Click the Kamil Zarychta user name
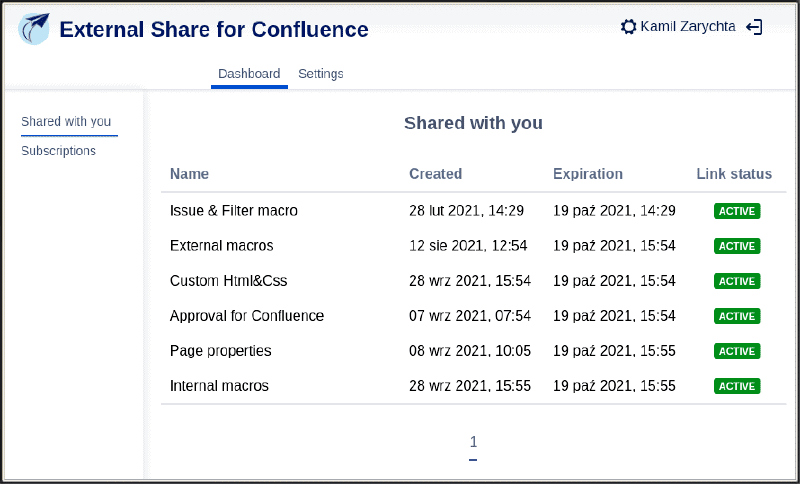 pyautogui.click(x=688, y=27)
